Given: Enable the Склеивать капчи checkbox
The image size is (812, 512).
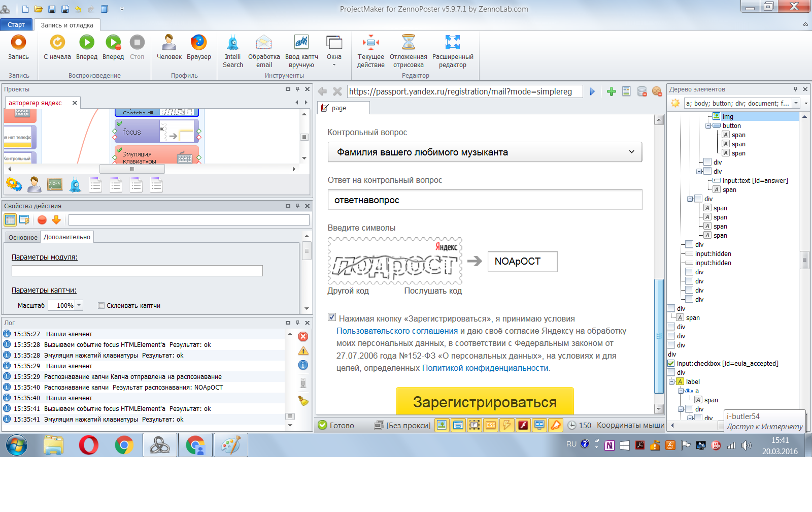Looking at the screenshot, I should coord(101,306).
